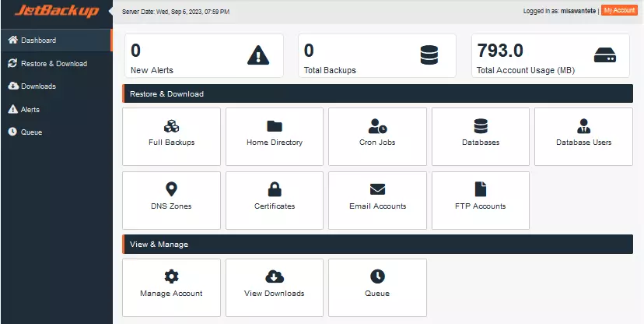
Task: Open the DNS Zones map pin icon
Action: click(171, 189)
